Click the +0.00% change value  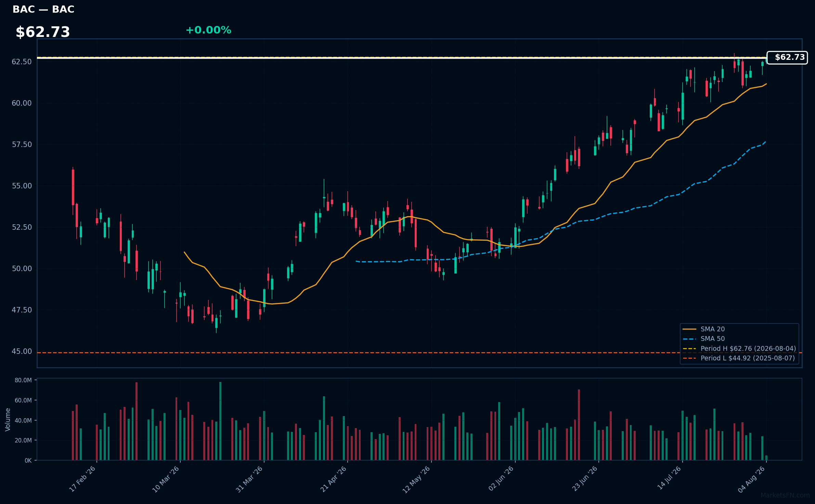(208, 30)
